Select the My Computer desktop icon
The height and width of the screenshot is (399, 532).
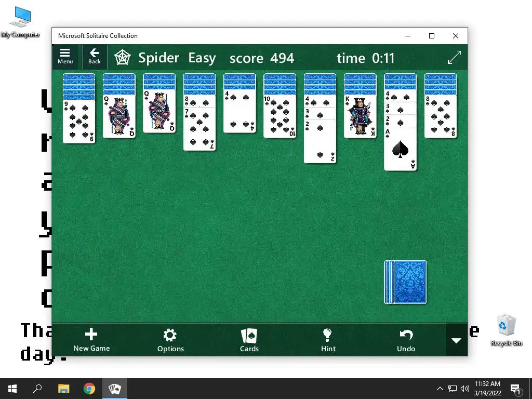pos(20,22)
